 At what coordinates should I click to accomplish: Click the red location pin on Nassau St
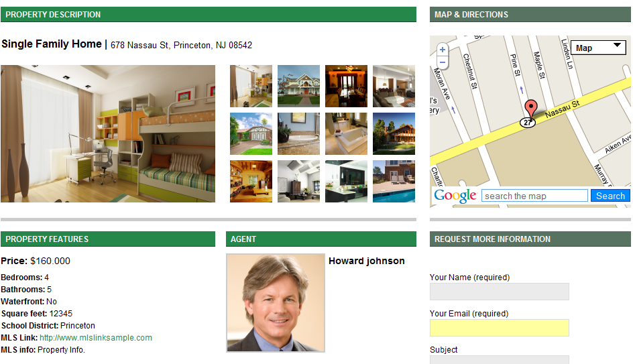(x=531, y=109)
